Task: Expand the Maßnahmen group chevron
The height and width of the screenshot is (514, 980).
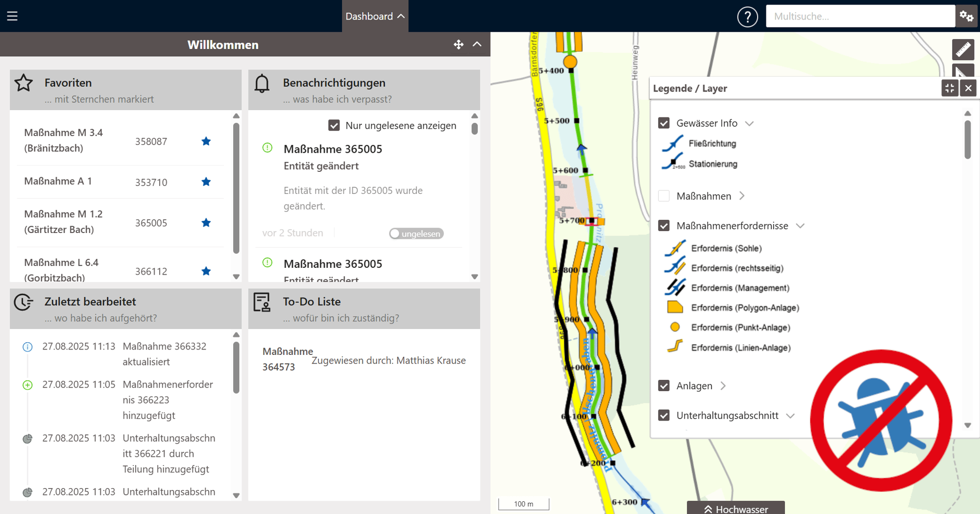Action: [x=742, y=196]
